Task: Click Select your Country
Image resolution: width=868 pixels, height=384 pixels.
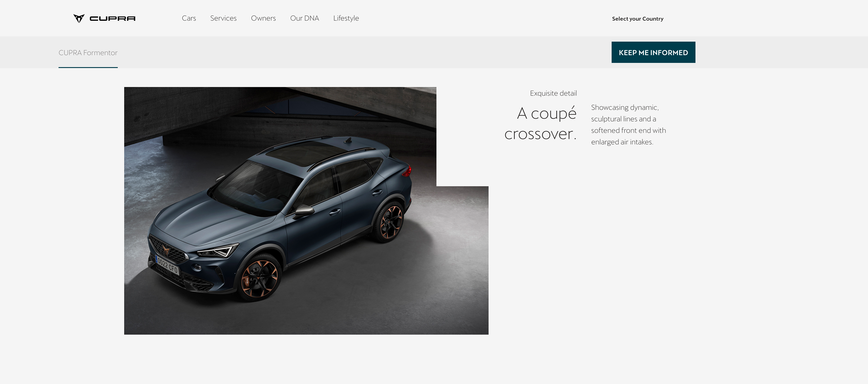Action: (637, 19)
